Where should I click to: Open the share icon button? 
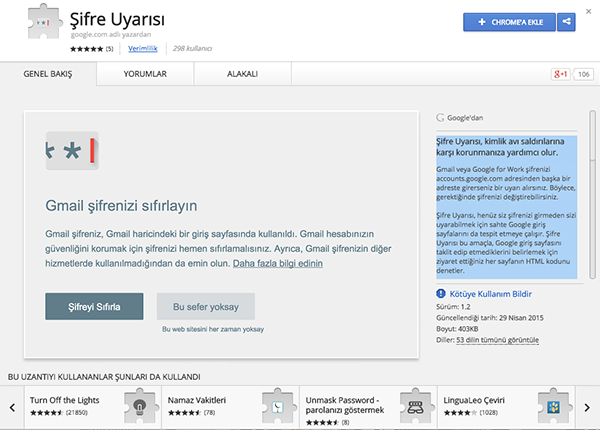(566, 22)
